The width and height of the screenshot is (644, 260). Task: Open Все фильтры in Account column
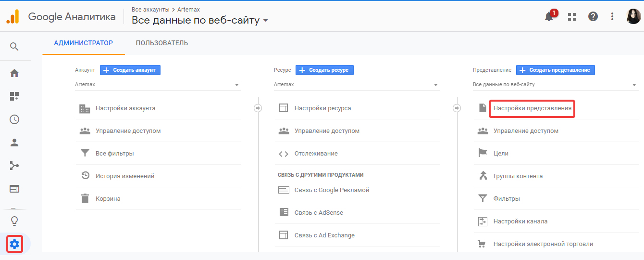[115, 154]
